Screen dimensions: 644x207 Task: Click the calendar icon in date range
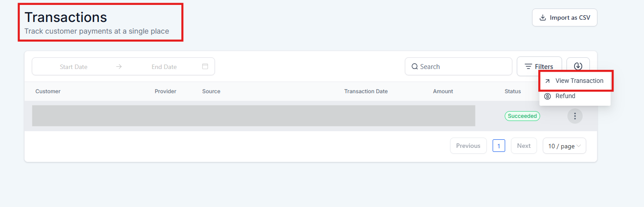pyautogui.click(x=205, y=66)
